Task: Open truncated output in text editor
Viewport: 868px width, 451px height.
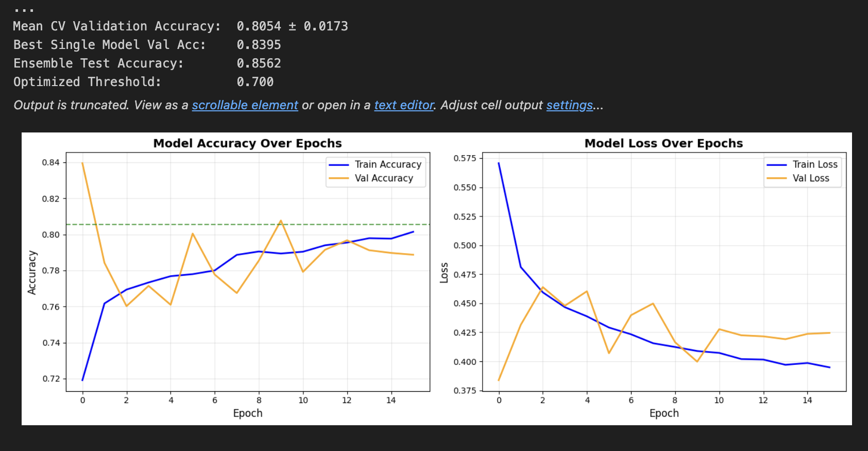Action: [404, 105]
